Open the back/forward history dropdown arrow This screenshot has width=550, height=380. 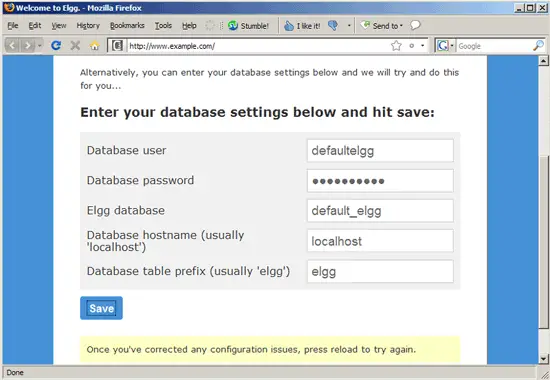[40, 46]
